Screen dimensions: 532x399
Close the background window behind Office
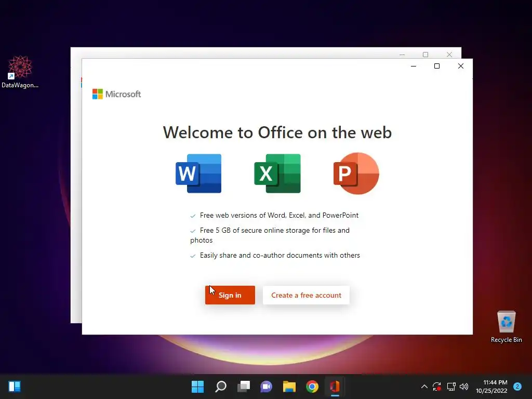[x=449, y=55]
